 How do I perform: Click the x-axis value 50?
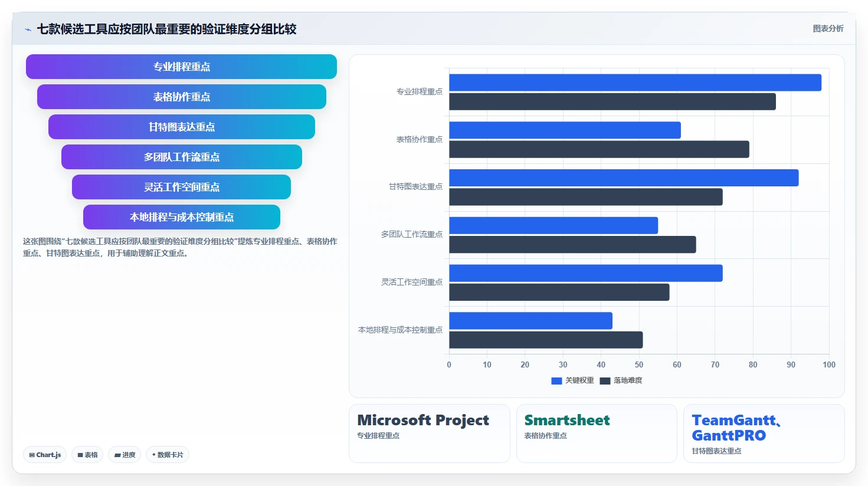(639, 365)
